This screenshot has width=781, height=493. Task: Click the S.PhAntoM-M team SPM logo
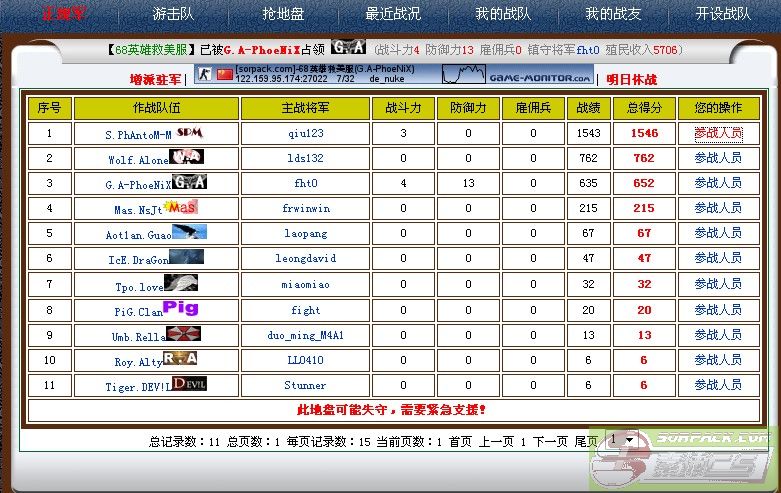[x=189, y=131]
